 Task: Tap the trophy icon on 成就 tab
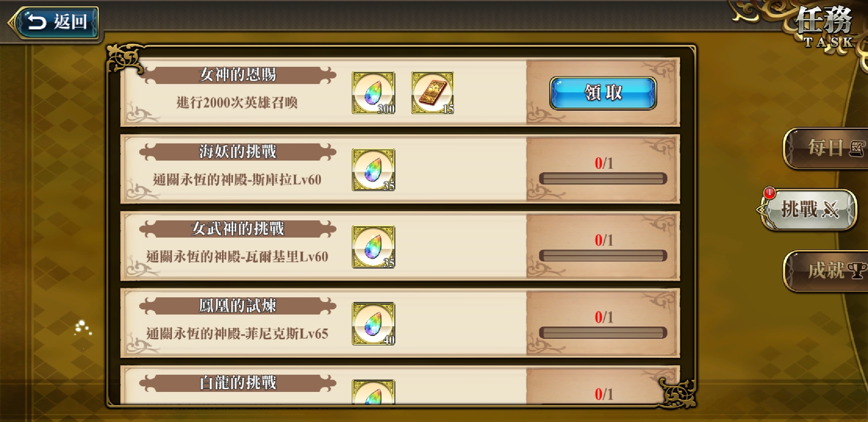coord(857,270)
